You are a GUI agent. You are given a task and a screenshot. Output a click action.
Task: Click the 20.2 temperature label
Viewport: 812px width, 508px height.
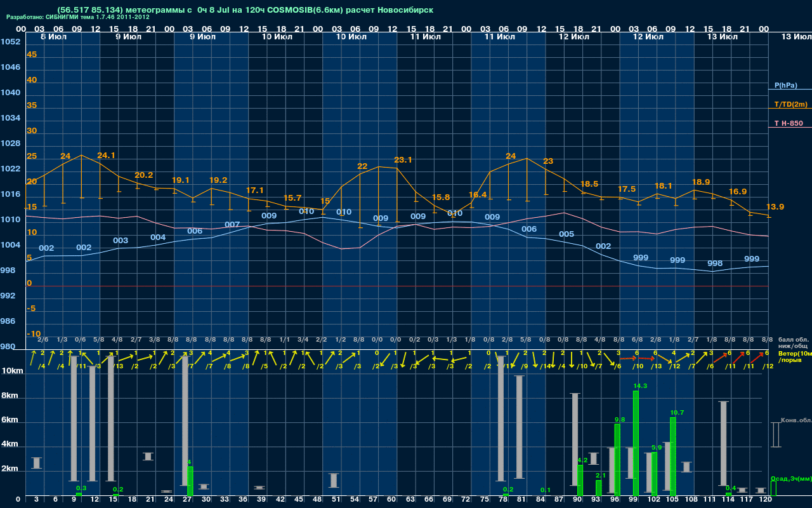(144, 175)
